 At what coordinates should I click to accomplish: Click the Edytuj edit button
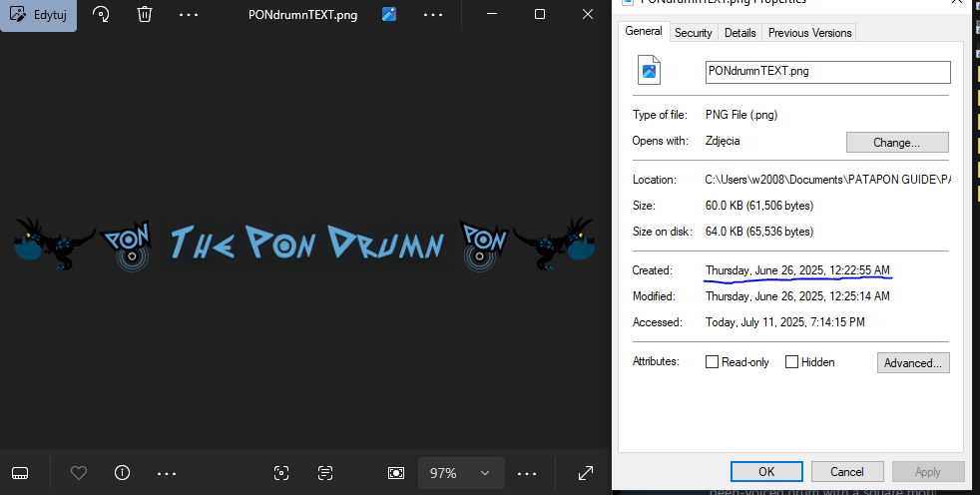(38, 14)
